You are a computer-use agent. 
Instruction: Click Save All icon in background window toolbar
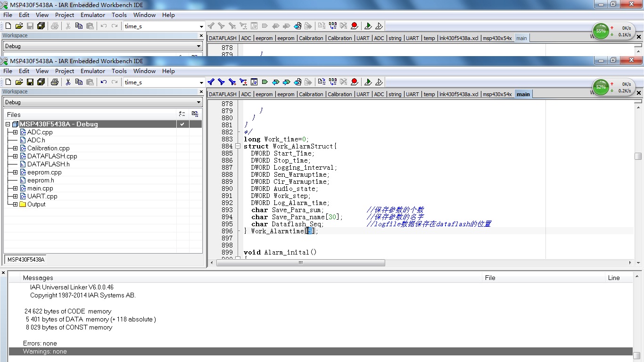click(x=41, y=26)
